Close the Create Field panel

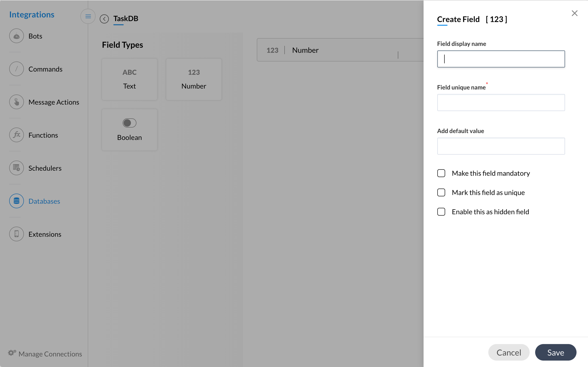[x=574, y=13]
